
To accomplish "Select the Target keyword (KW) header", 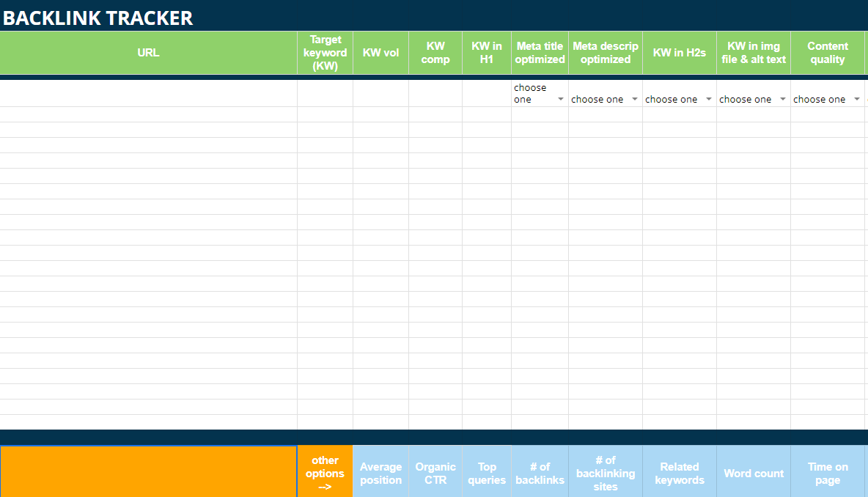I will (325, 52).
